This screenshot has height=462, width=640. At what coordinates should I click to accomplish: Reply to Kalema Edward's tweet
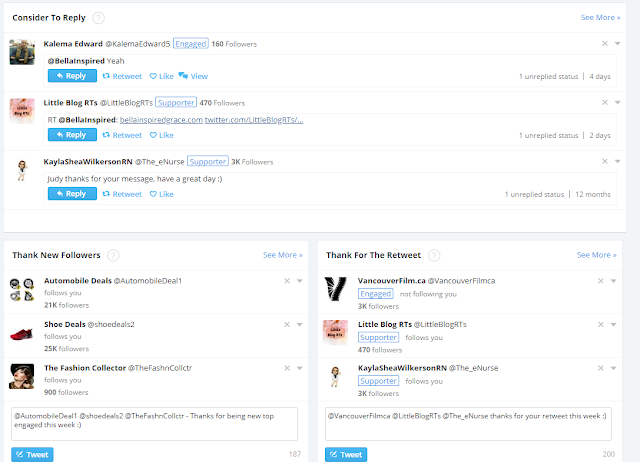72,76
